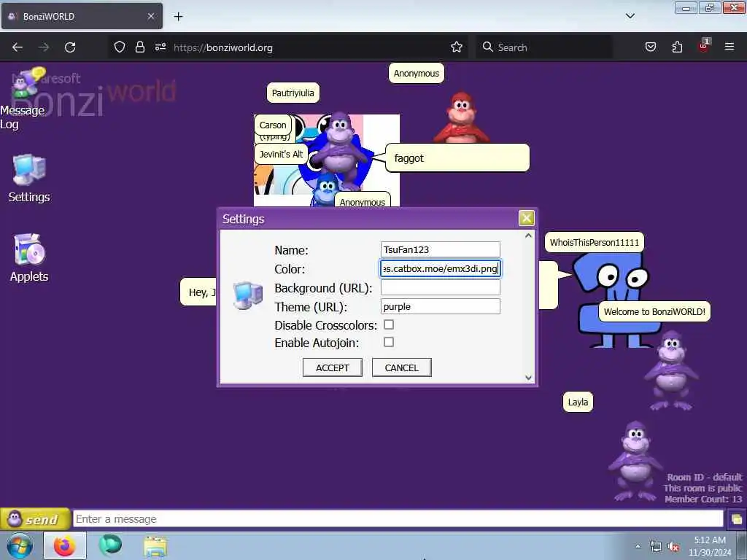Open File Explorer from taskbar
This screenshot has height=560, width=747.
point(155,546)
